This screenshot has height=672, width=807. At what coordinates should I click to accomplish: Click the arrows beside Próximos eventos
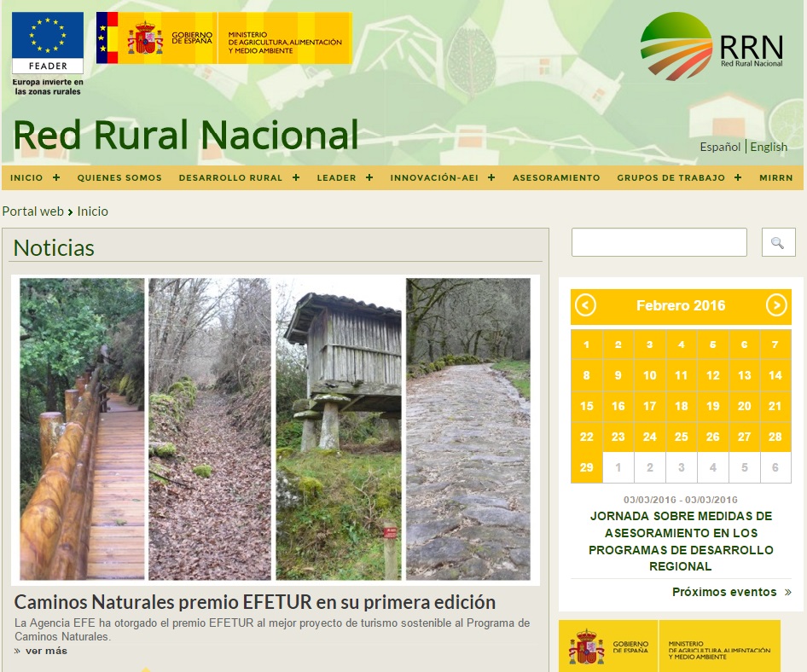[x=787, y=592]
